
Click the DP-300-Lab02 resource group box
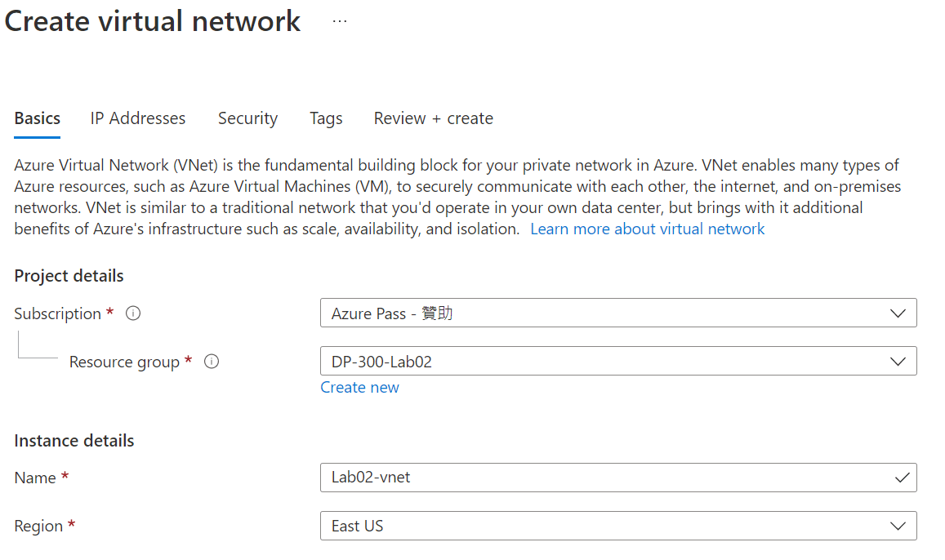604,362
